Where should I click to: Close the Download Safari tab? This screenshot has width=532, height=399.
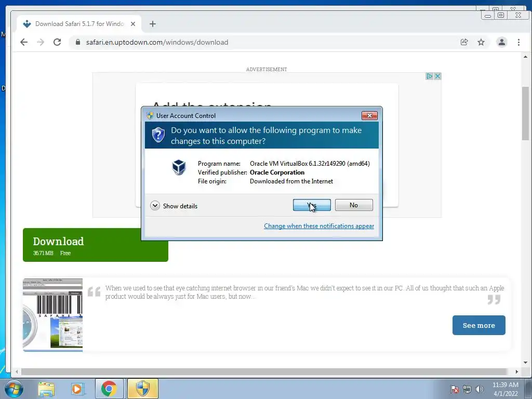(133, 24)
